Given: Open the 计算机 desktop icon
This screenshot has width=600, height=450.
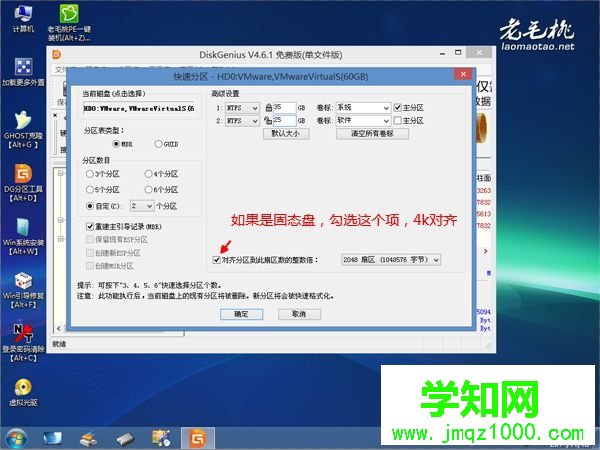Looking at the screenshot, I should click(23, 18).
